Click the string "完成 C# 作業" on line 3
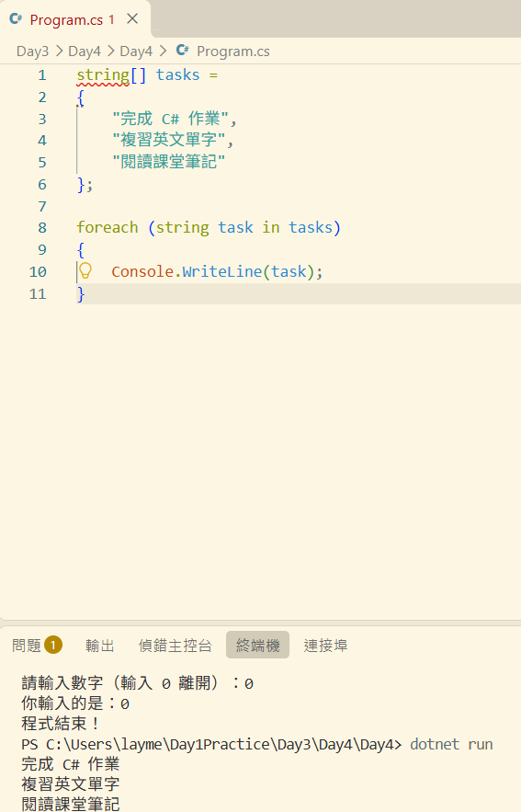The image size is (521, 812). [x=170, y=120]
